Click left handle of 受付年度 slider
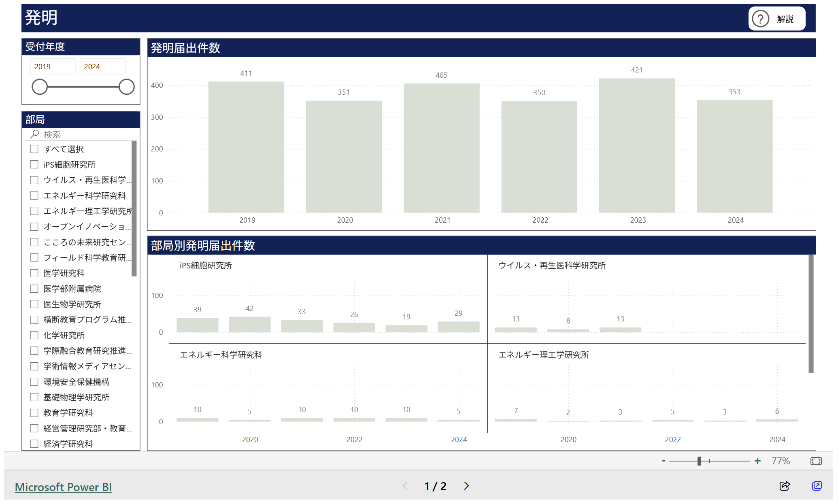The width and height of the screenshot is (838, 504). [40, 87]
